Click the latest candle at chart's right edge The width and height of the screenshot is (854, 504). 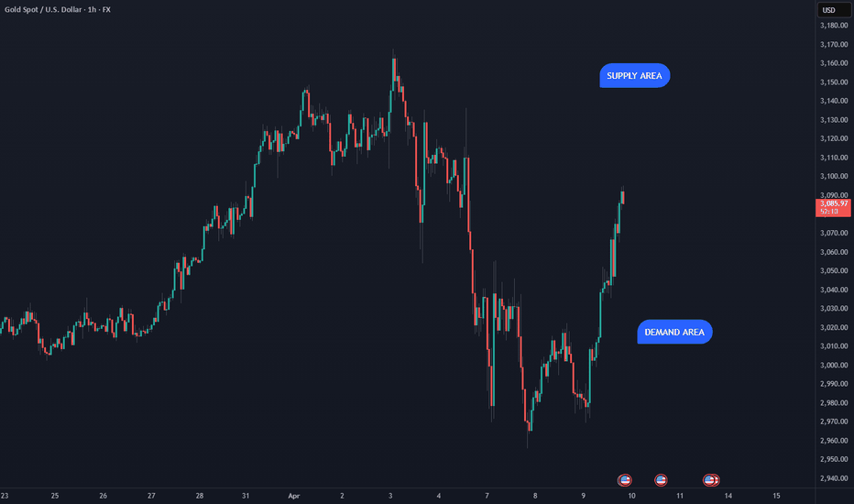[x=622, y=197]
